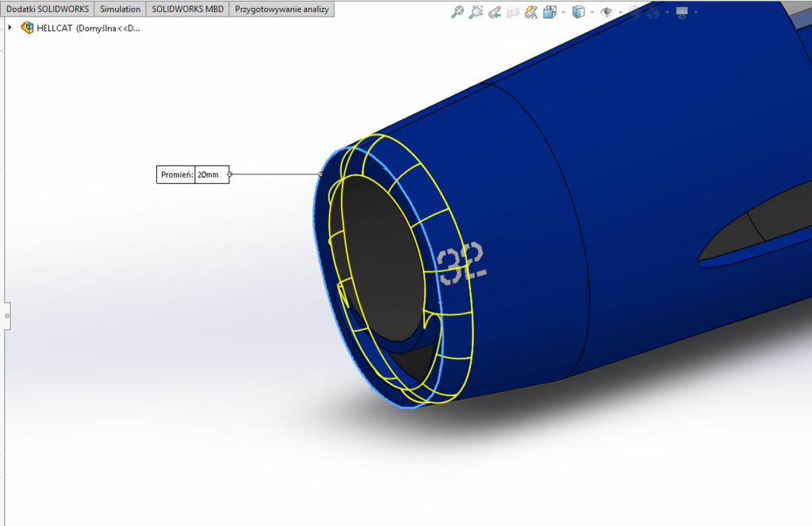The image size is (812, 526).
Task: Open the Hide/Show Items dropdown arrow
Action: (x=619, y=13)
